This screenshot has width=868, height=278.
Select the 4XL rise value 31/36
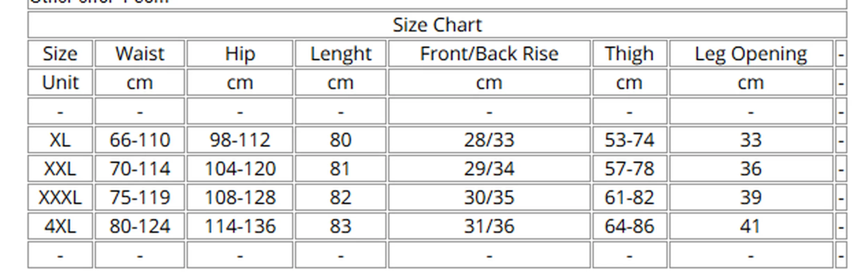(489, 226)
